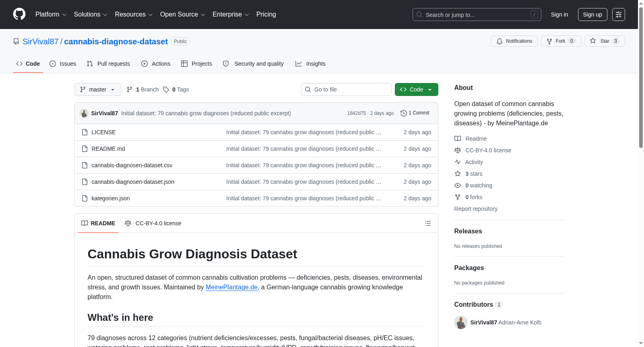
Task: Select the Security and quality tab
Action: [253, 64]
